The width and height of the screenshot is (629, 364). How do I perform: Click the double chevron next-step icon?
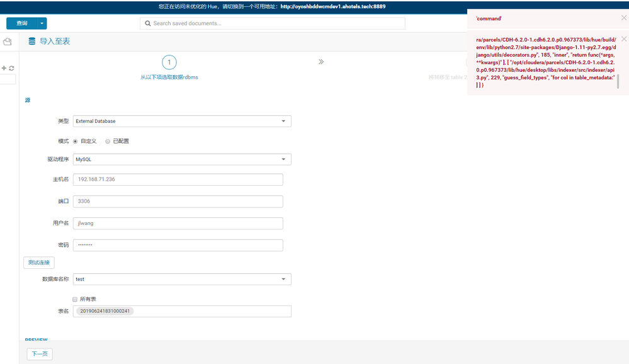(x=321, y=62)
